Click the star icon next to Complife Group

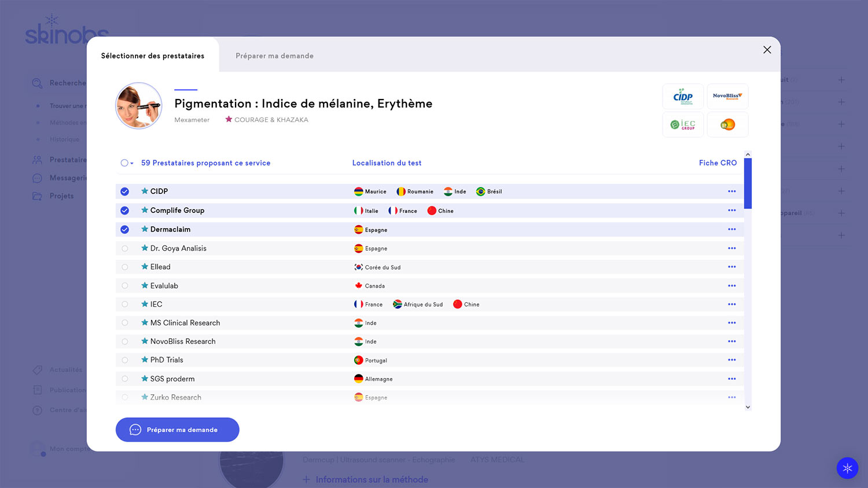point(145,210)
